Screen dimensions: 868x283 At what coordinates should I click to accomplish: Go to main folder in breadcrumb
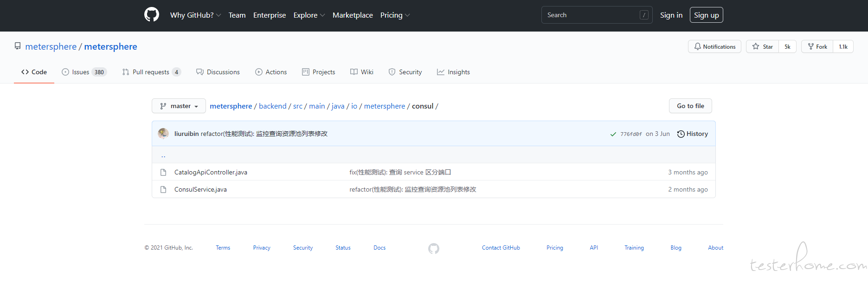(317, 106)
